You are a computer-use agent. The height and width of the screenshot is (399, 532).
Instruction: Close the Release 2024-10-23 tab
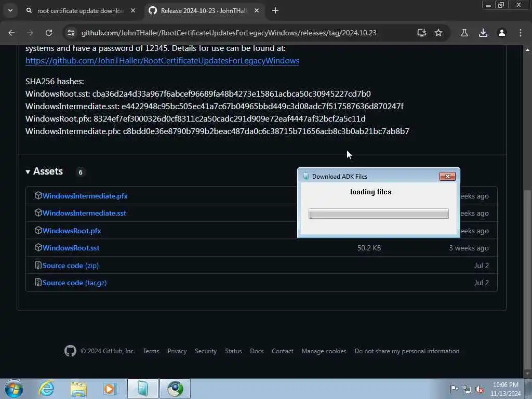tap(257, 11)
